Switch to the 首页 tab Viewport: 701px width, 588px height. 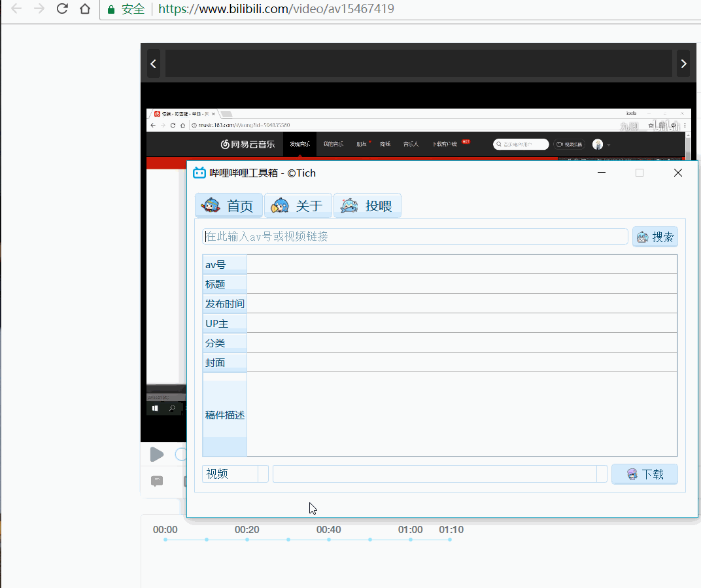[x=229, y=205]
